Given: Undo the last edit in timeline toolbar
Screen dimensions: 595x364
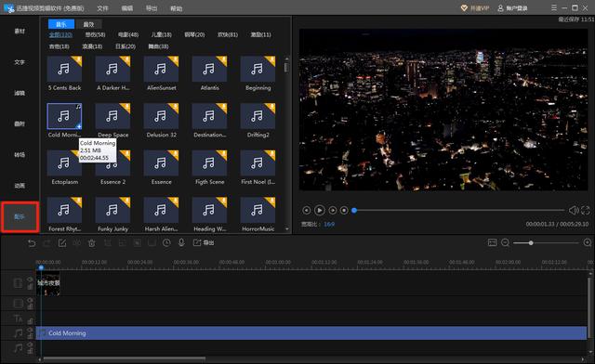Looking at the screenshot, I should [32, 243].
